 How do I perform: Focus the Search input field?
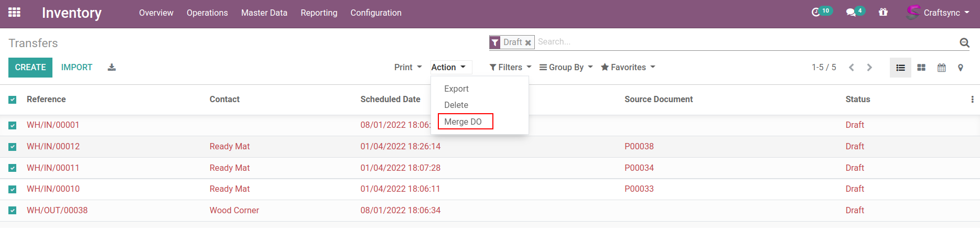[x=745, y=42]
